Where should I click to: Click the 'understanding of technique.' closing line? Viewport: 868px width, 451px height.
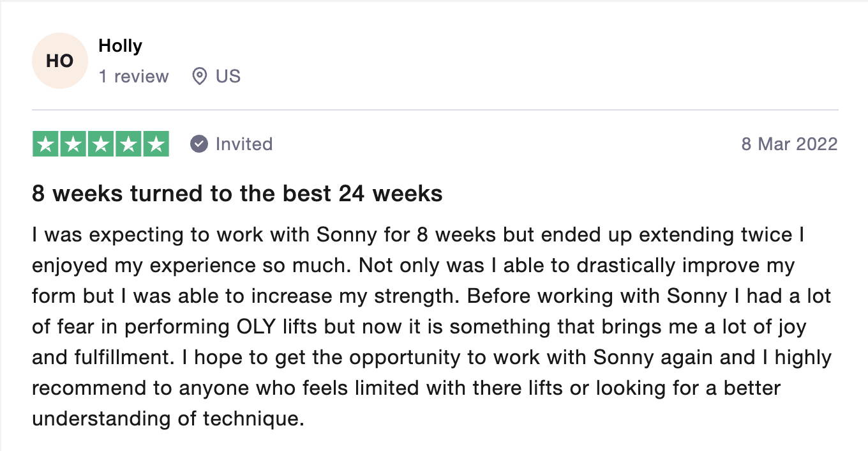click(168, 419)
